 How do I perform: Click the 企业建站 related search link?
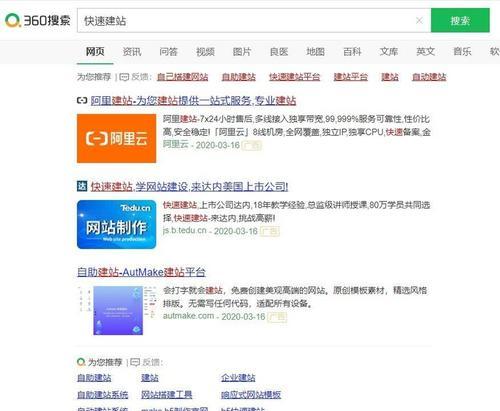click(238, 378)
